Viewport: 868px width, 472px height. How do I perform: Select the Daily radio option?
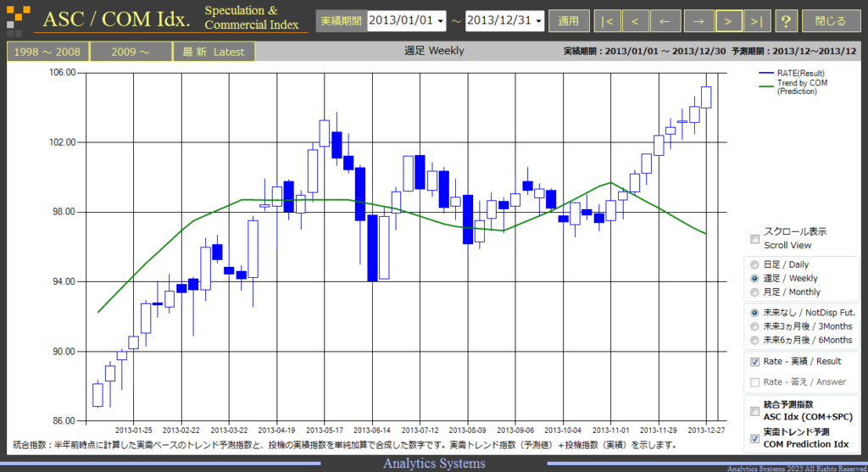[x=754, y=265]
